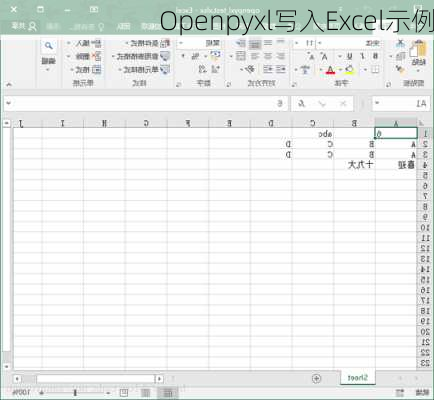Toggle bottom align button
This screenshot has width=434, height=400.
point(255,43)
